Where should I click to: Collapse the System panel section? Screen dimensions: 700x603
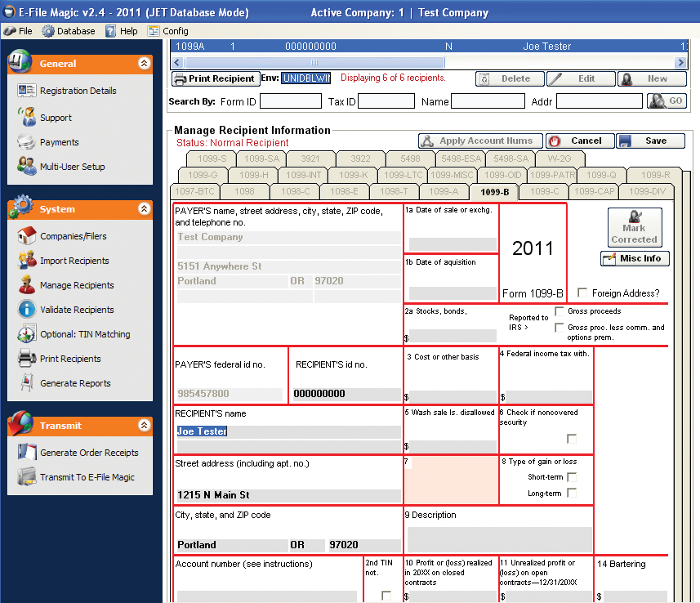(144, 209)
